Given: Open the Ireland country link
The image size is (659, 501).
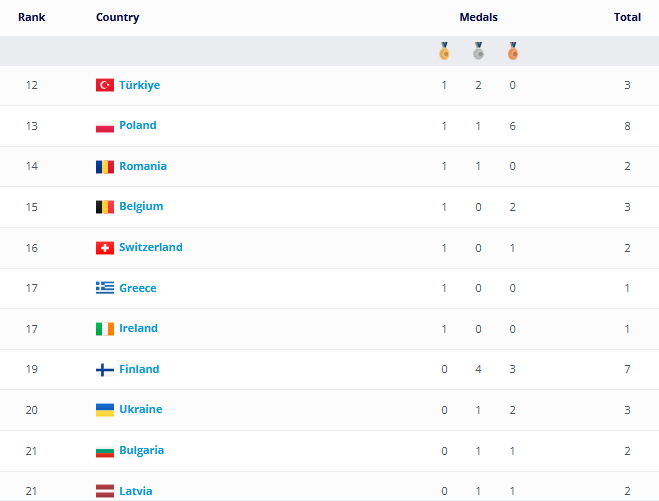Looking at the screenshot, I should (x=138, y=328).
